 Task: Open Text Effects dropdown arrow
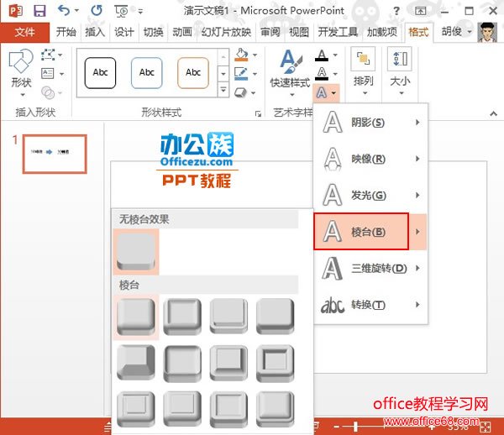coord(334,93)
